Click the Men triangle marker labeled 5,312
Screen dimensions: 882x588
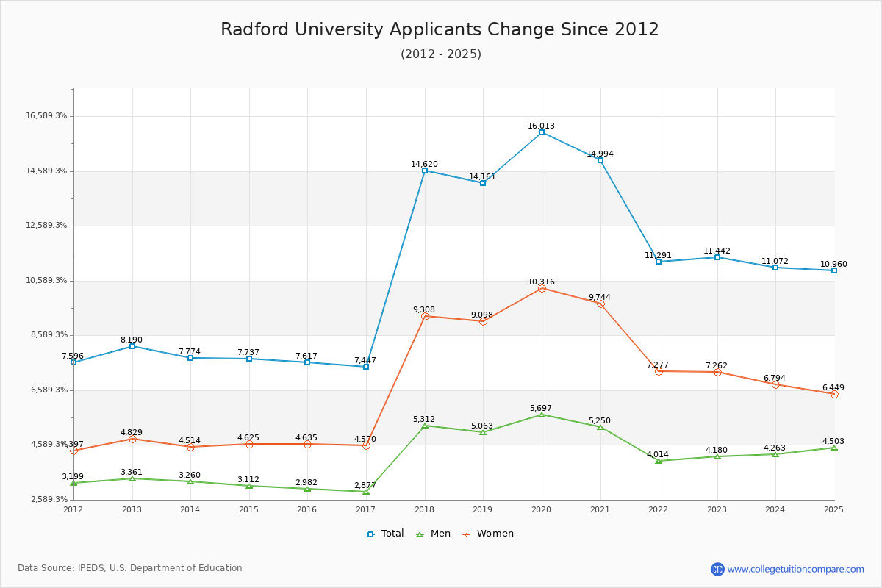point(425,426)
